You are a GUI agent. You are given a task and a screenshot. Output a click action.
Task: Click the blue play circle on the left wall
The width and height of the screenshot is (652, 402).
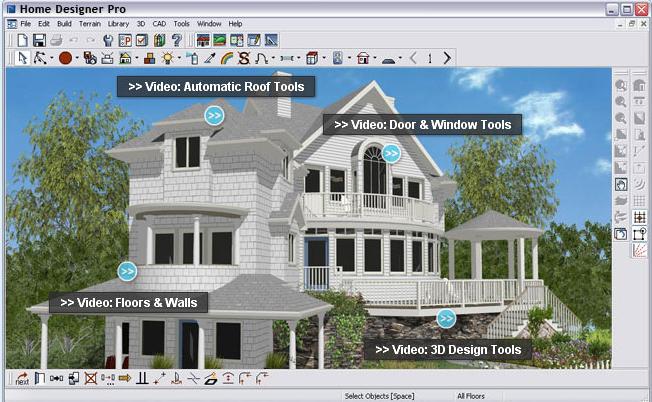point(127,271)
